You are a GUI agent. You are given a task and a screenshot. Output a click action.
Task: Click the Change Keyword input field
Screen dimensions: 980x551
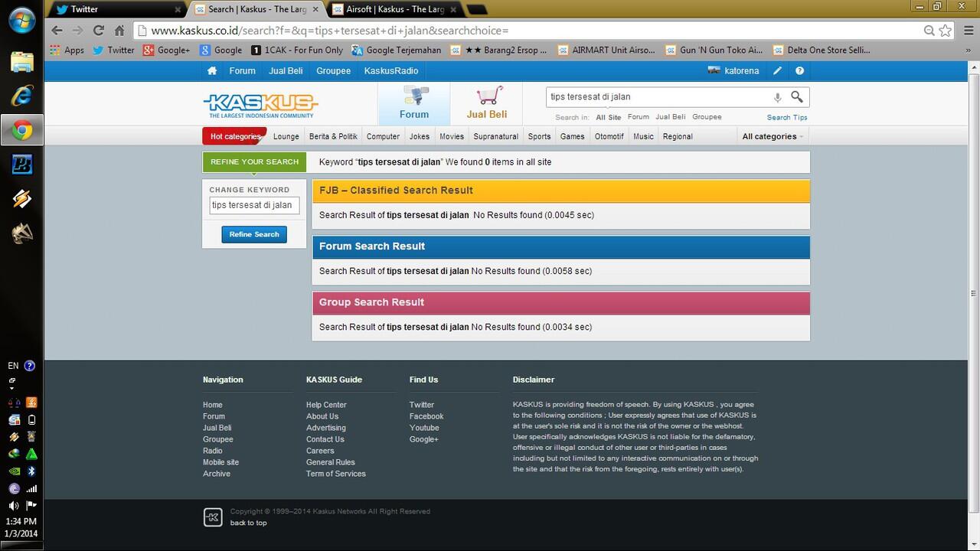[x=254, y=205]
